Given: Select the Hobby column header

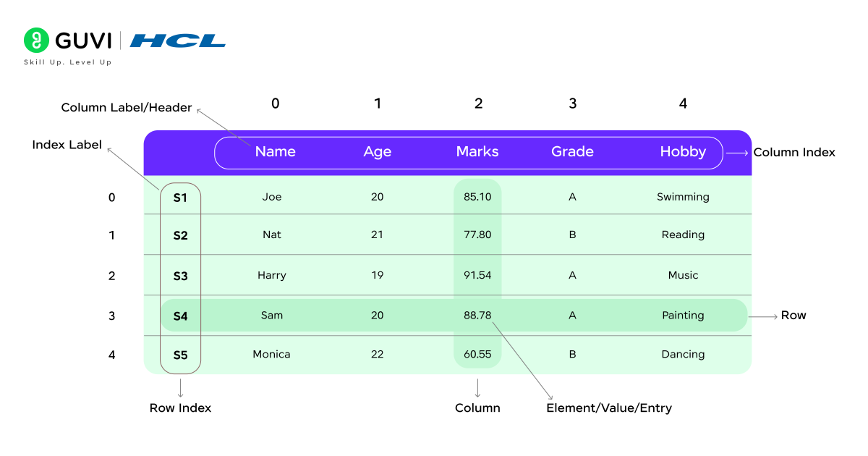Looking at the screenshot, I should point(683,152).
